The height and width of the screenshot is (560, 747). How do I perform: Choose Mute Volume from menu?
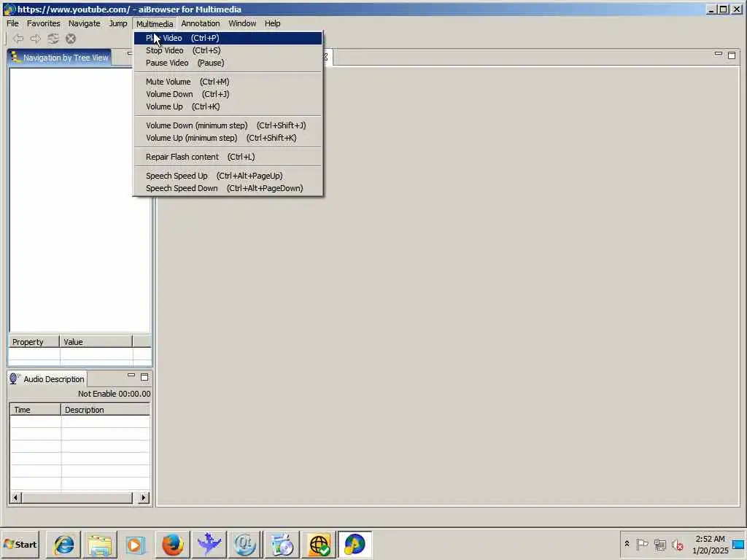(228, 82)
